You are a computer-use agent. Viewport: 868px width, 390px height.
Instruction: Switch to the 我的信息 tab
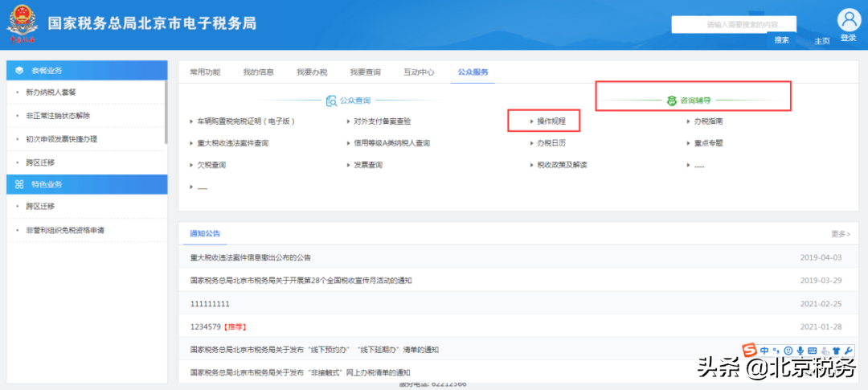(x=259, y=72)
